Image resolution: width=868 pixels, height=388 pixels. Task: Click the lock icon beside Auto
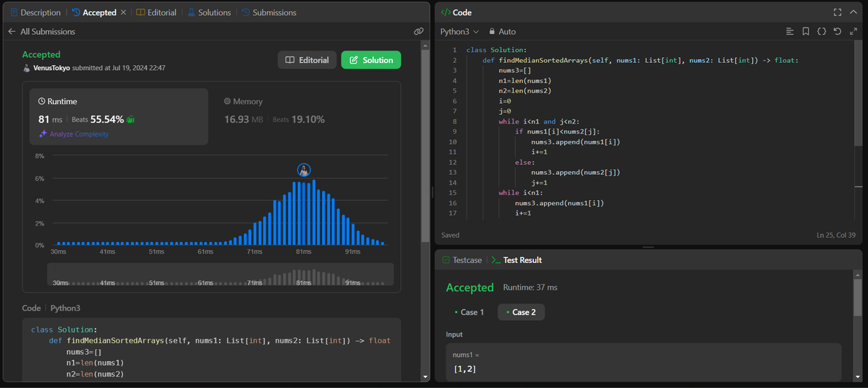(x=492, y=32)
